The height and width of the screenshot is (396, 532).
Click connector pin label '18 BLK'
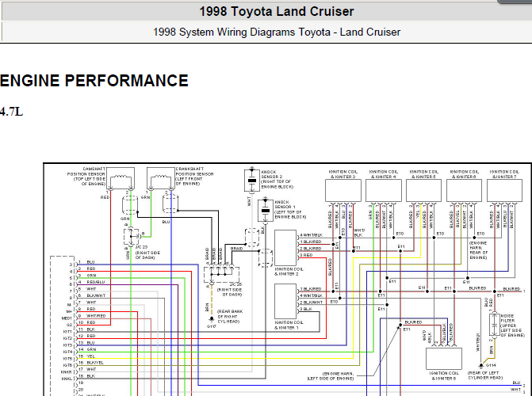tap(87, 376)
